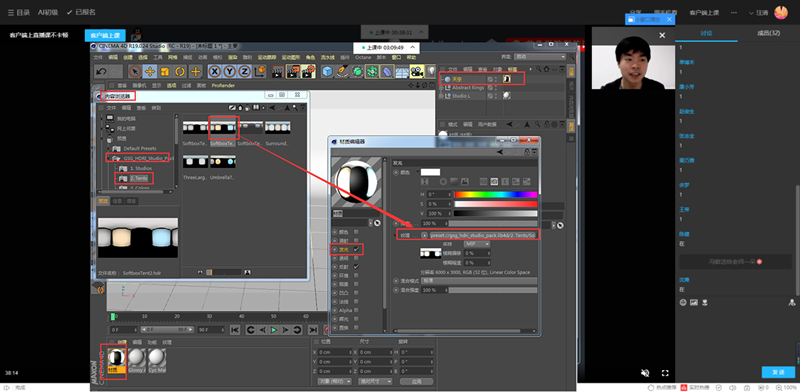Enable the 烟雾 channel checkbox

point(356,284)
